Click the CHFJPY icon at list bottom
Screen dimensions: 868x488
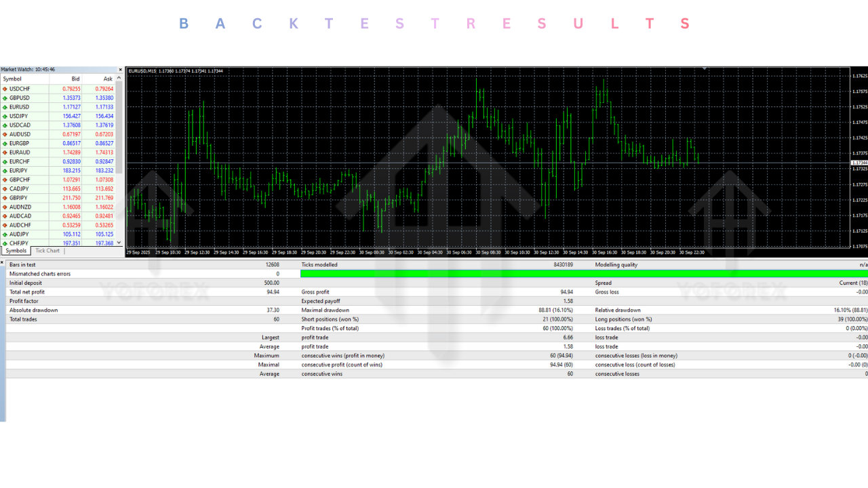click(5, 243)
